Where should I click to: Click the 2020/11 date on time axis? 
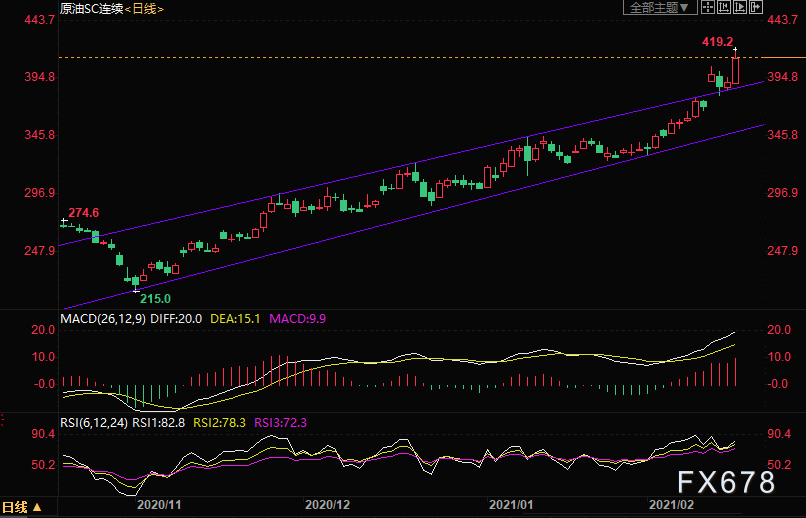pyautogui.click(x=157, y=507)
